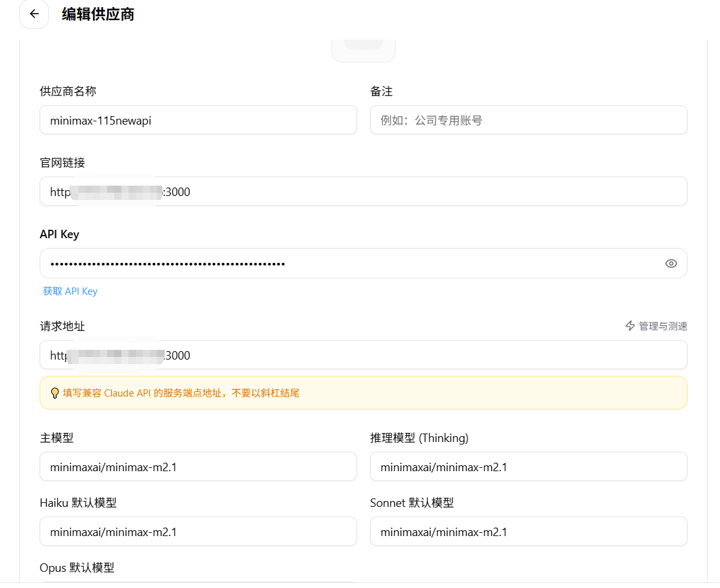720x588 pixels.
Task: Edit the Sonnet 默认模型 field
Action: click(x=528, y=532)
